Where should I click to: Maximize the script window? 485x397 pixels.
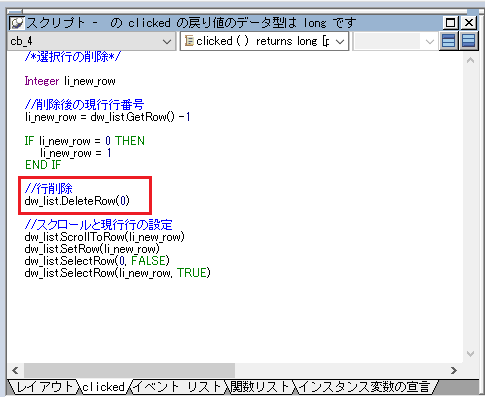coord(450,23)
